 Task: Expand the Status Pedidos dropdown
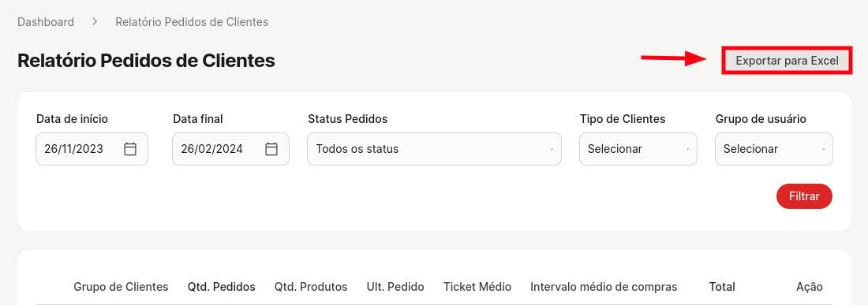coord(434,149)
